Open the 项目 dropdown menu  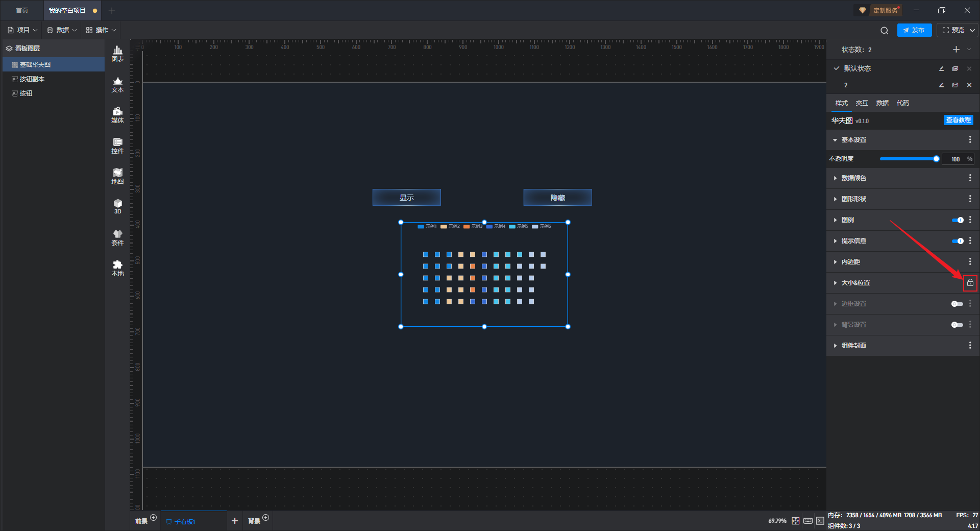click(22, 30)
